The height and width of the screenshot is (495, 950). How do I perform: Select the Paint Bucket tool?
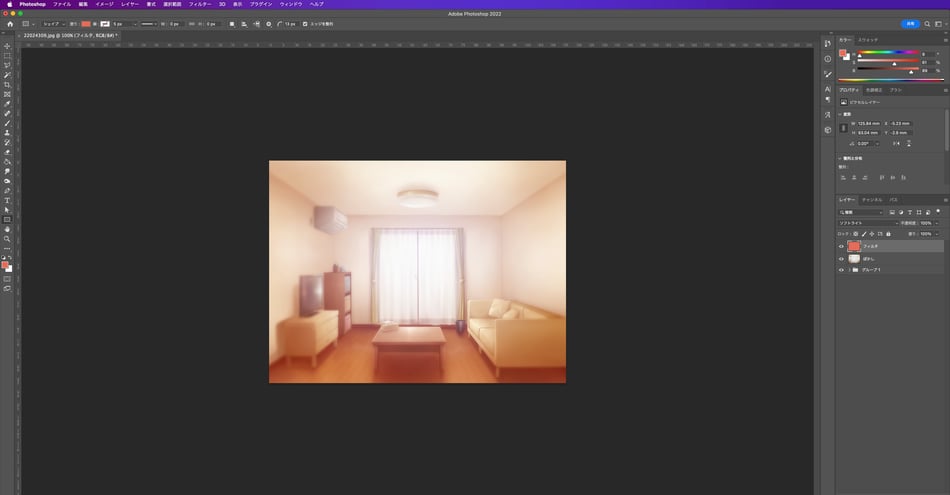point(7,162)
